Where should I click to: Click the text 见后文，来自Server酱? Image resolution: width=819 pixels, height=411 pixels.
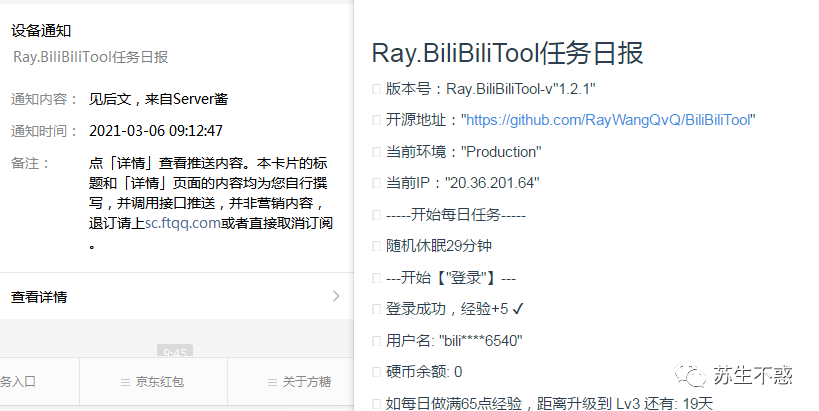click(158, 99)
